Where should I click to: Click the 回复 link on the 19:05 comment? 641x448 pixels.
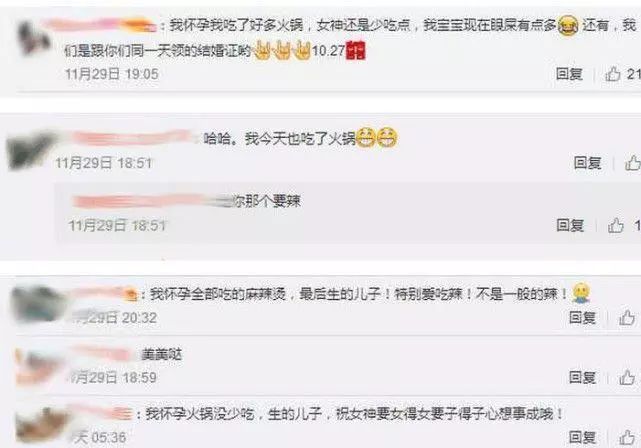coord(569,74)
